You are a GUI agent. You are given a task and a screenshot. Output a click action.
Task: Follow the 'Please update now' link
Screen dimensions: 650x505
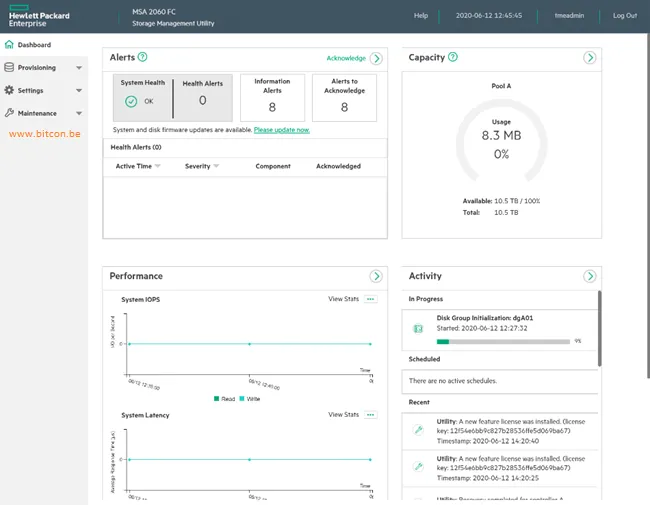click(x=282, y=130)
